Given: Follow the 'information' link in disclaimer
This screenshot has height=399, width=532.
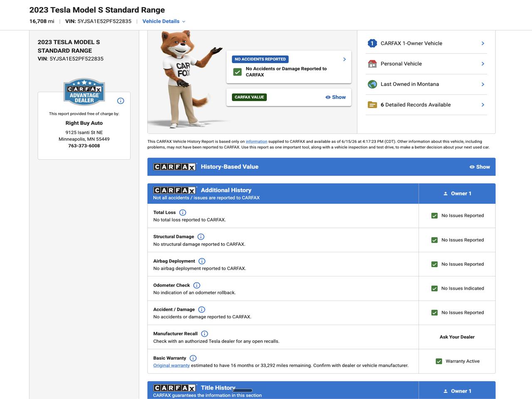Looking at the screenshot, I should tap(256, 142).
